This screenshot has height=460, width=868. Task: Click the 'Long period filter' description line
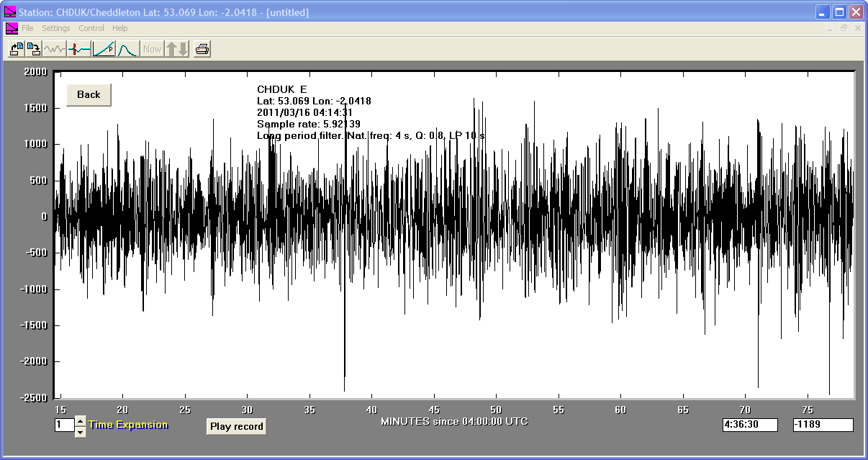tap(371, 135)
